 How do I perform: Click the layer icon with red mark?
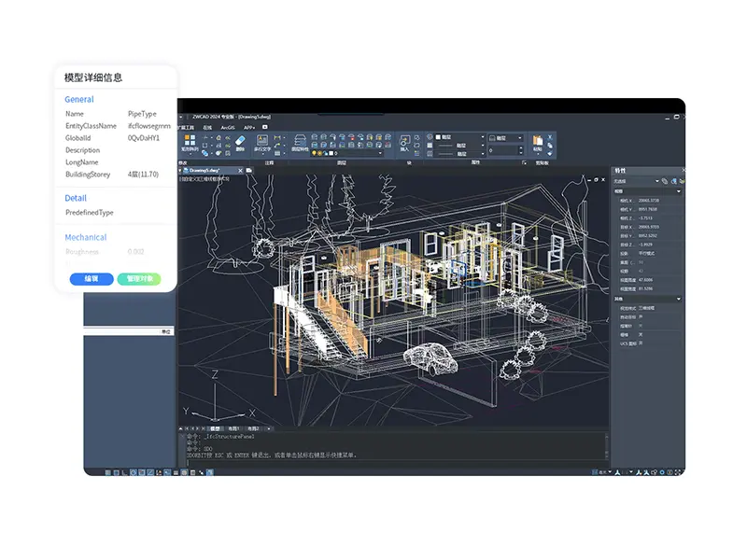coord(352,137)
